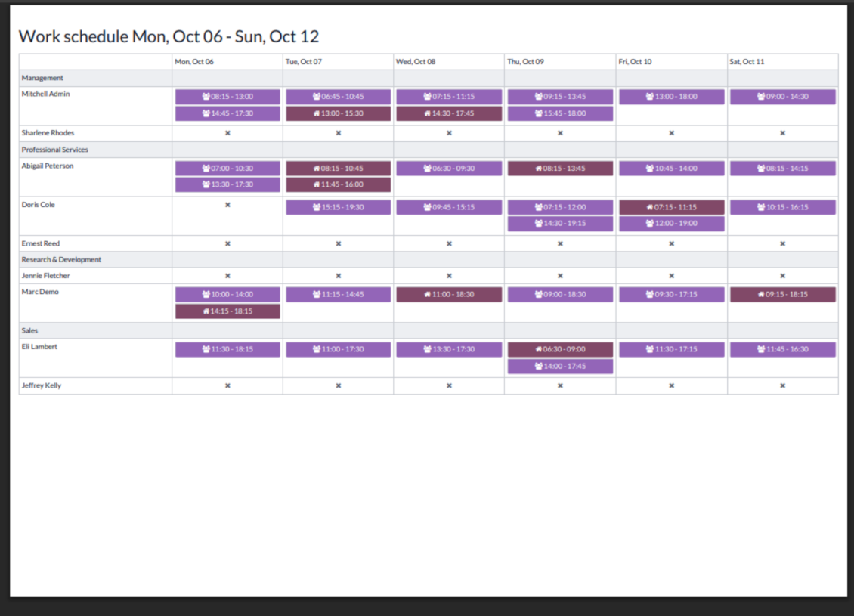Click the Fri, Oct 10 column header

click(x=635, y=62)
